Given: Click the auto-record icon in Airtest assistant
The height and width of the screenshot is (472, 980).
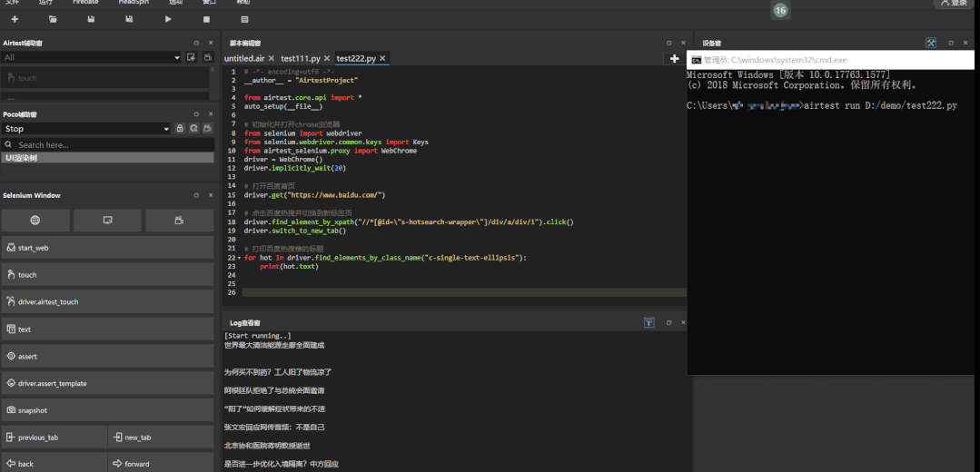Looking at the screenshot, I should [192, 57].
